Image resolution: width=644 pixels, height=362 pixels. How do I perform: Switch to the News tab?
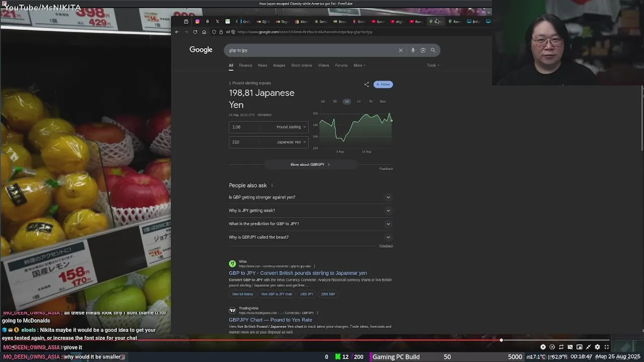click(263, 65)
